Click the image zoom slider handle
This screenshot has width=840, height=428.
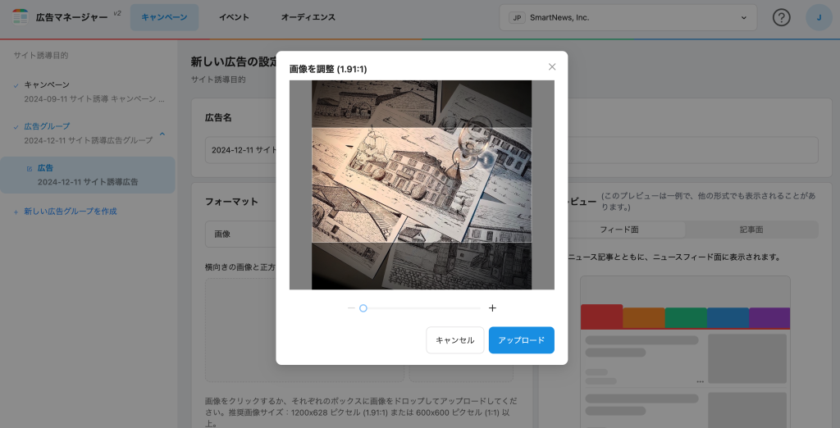[363, 308]
